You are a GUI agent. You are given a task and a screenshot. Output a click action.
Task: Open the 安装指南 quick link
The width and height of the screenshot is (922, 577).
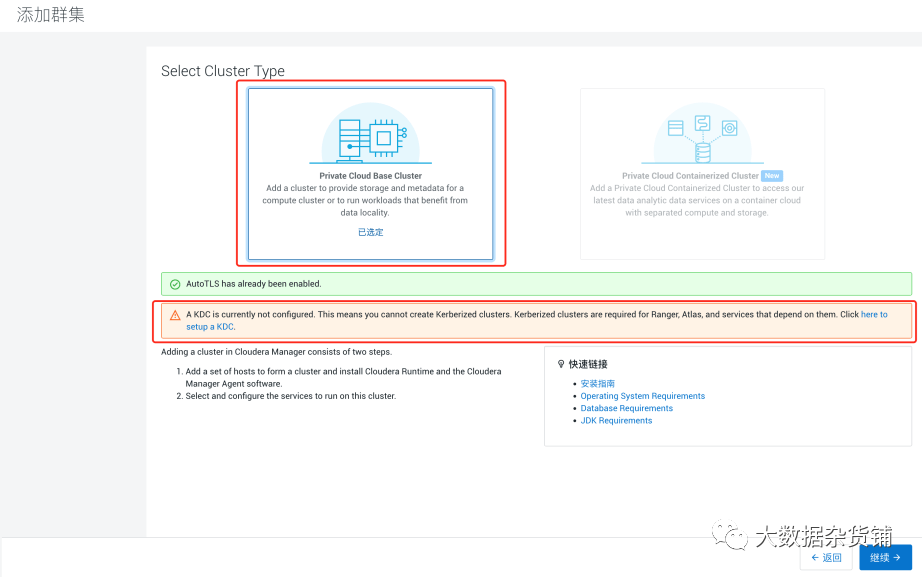tap(597, 383)
